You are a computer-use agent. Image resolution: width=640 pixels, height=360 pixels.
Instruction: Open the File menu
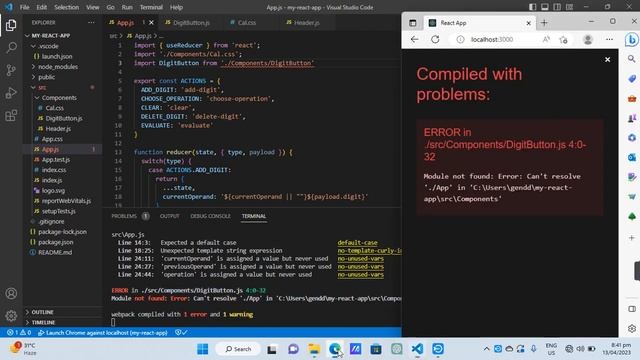24,7
